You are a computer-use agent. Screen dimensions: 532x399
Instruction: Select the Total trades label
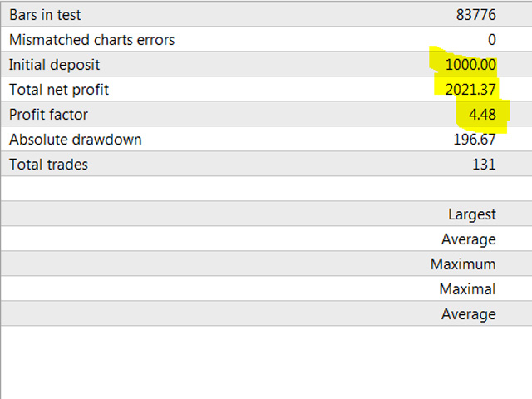pos(48,165)
